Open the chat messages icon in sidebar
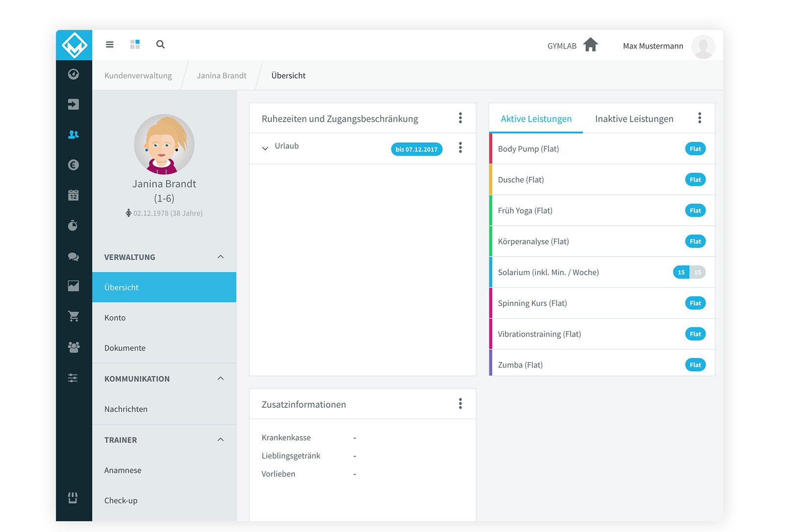This screenshot has height=532, width=785. point(74,257)
